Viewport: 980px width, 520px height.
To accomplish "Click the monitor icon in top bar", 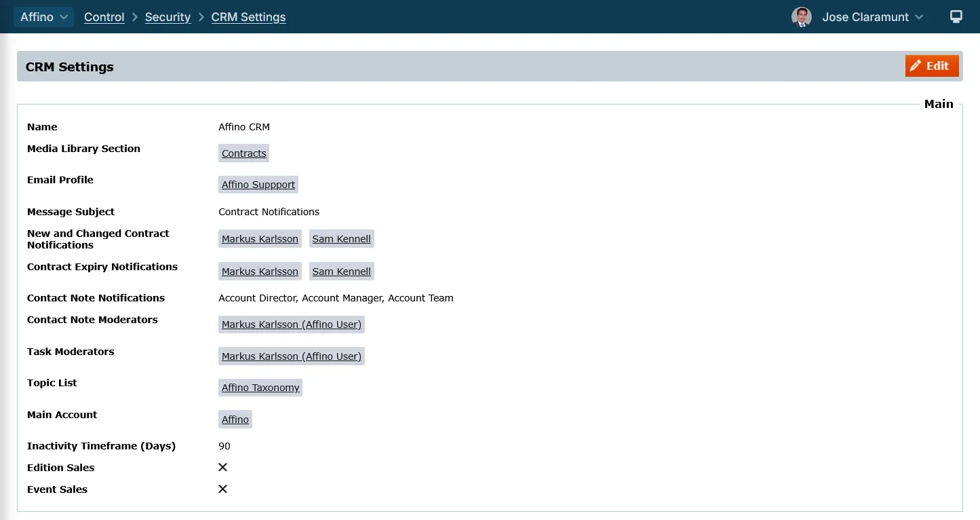I will click(x=956, y=17).
